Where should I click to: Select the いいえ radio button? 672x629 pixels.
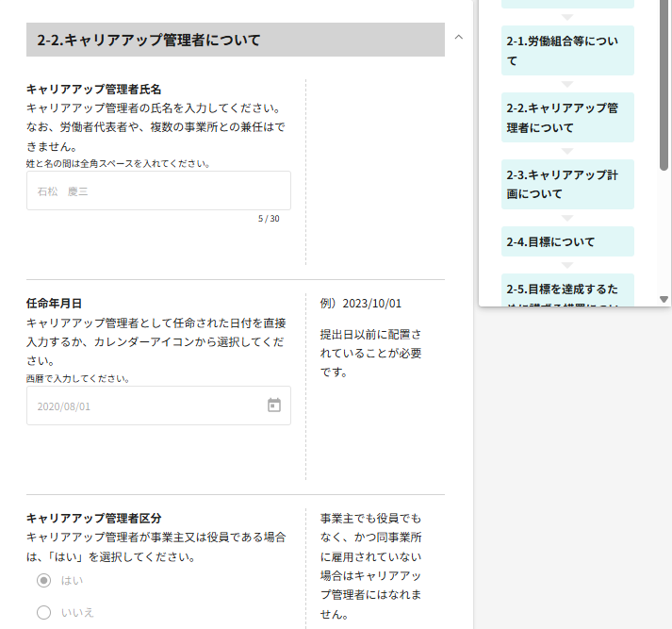pyautogui.click(x=43, y=613)
